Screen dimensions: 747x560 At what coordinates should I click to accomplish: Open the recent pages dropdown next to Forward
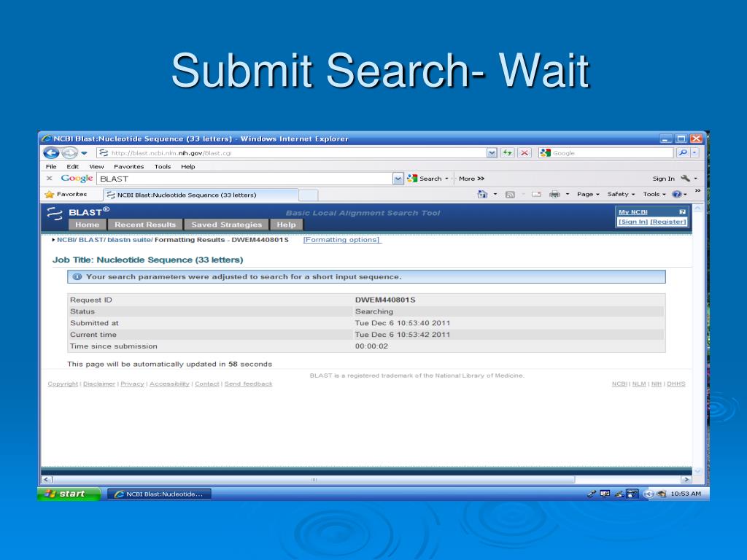pyautogui.click(x=84, y=153)
